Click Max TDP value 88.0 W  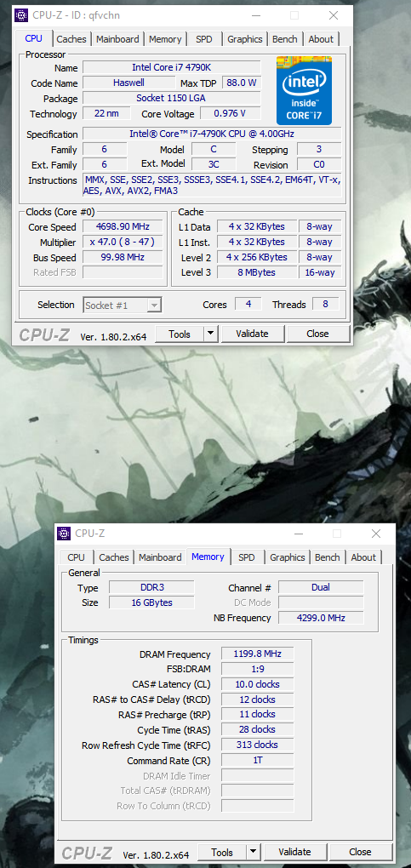(242, 83)
